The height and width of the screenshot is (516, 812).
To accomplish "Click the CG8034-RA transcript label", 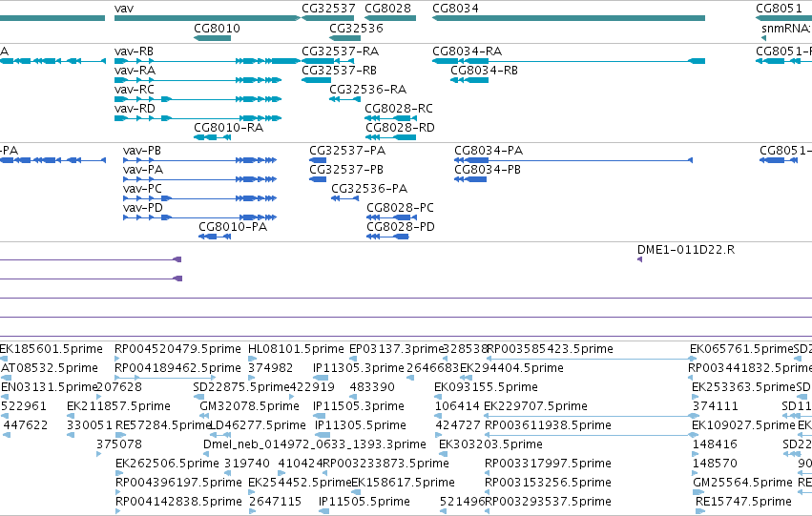I will (468, 52).
